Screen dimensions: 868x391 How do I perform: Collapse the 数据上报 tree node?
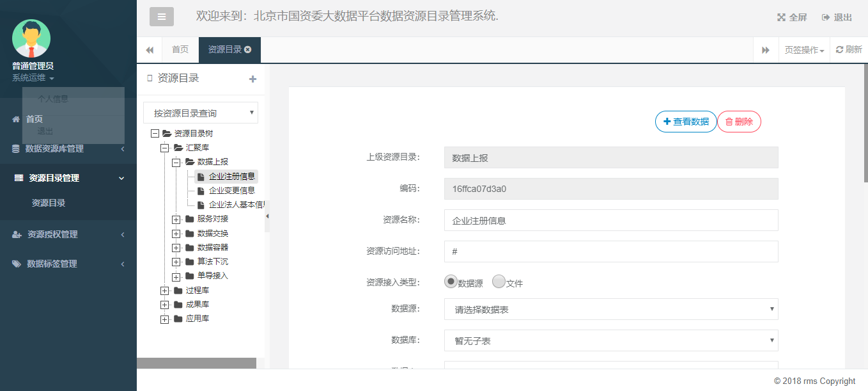click(x=176, y=163)
